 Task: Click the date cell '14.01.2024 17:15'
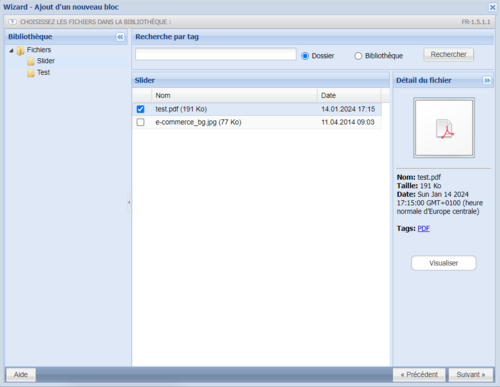[348, 109]
